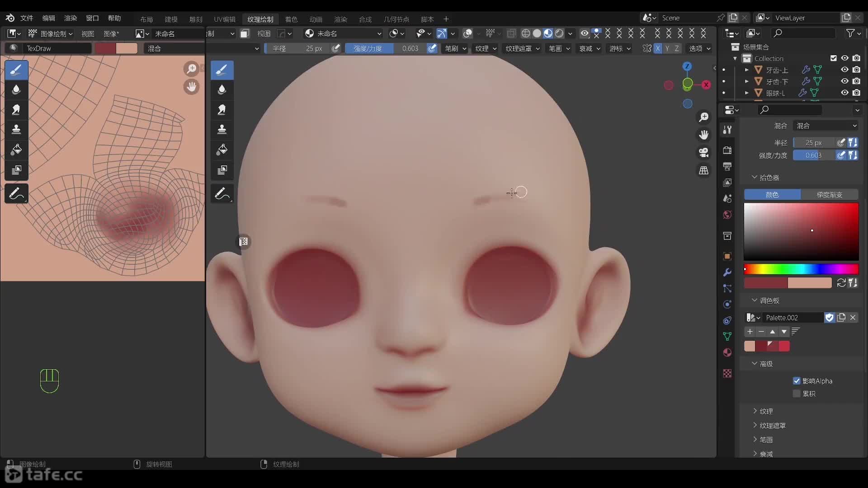Add a new workspace with the plus tab
The height and width of the screenshot is (488, 868).
(446, 19)
